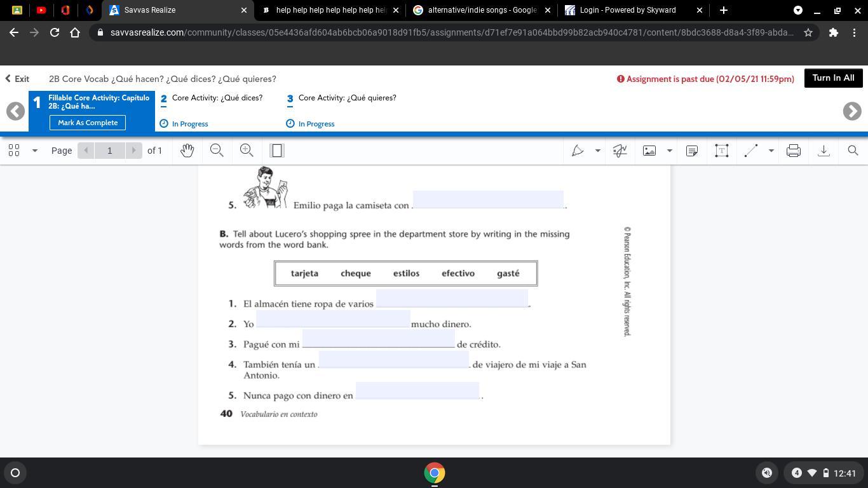Select the sticky note comment tool
This screenshot has width=868, height=488.
692,151
